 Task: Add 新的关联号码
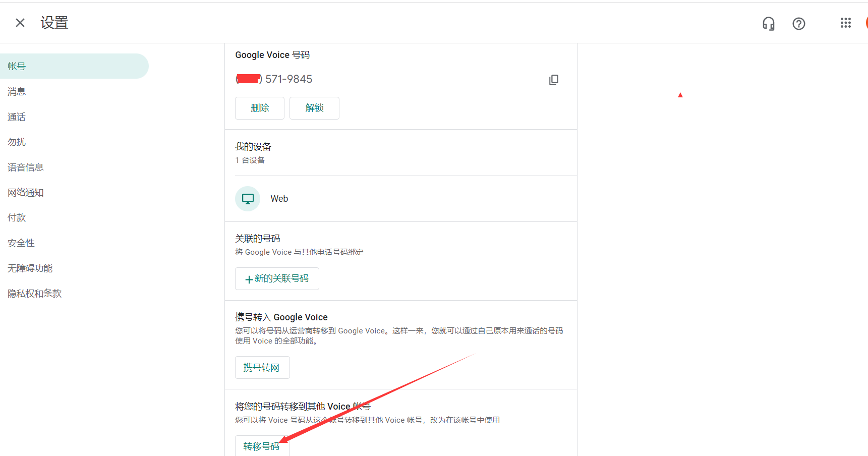(277, 278)
